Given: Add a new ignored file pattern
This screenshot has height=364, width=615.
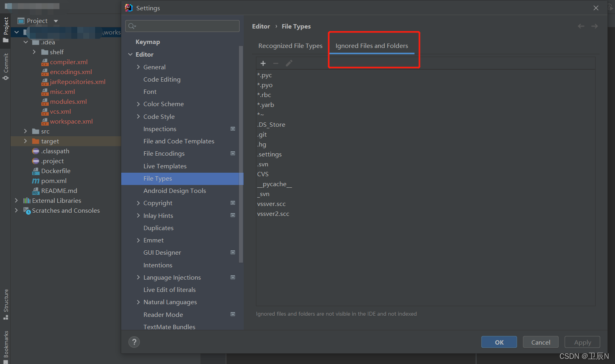Looking at the screenshot, I should 263,63.
